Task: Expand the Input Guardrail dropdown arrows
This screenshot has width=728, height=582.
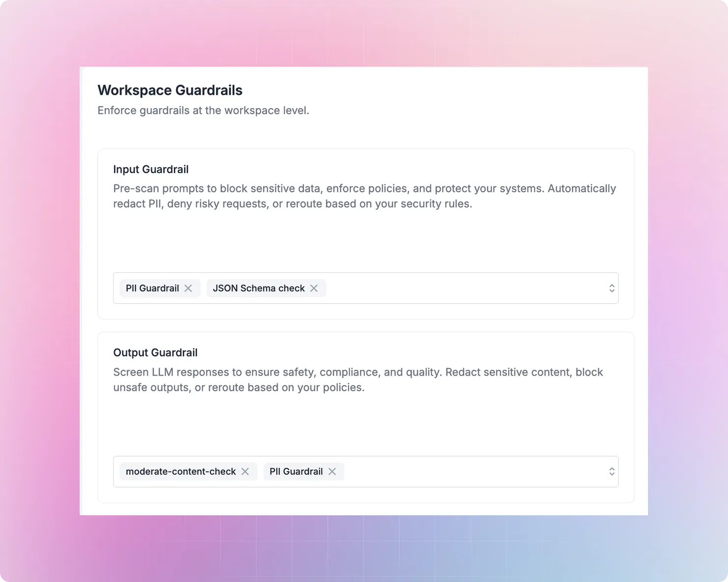Action: click(612, 289)
